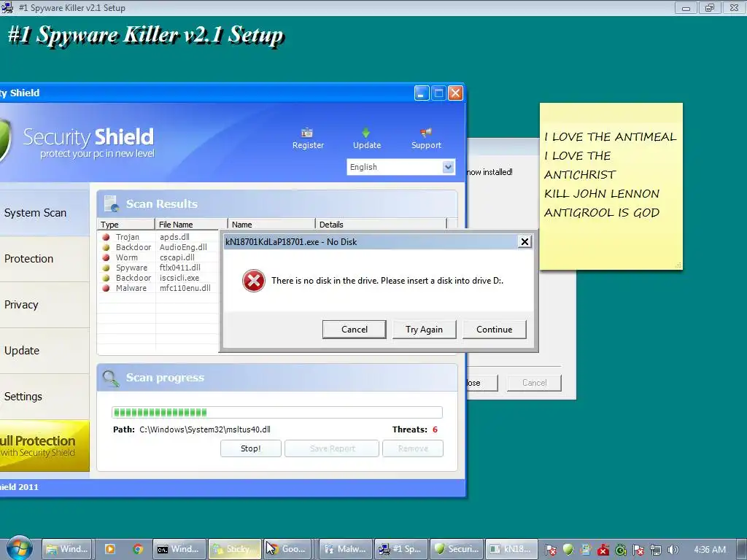The image size is (747, 560).
Task: Open the Privacy section
Action: pos(44,305)
